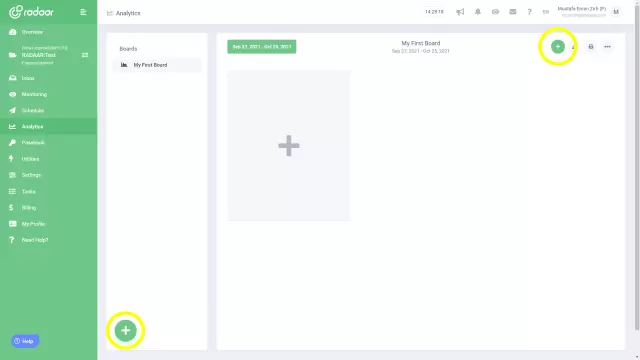Image resolution: width=640 pixels, height=360 pixels.
Task: Open the three-dots board options menu
Action: tap(607, 47)
